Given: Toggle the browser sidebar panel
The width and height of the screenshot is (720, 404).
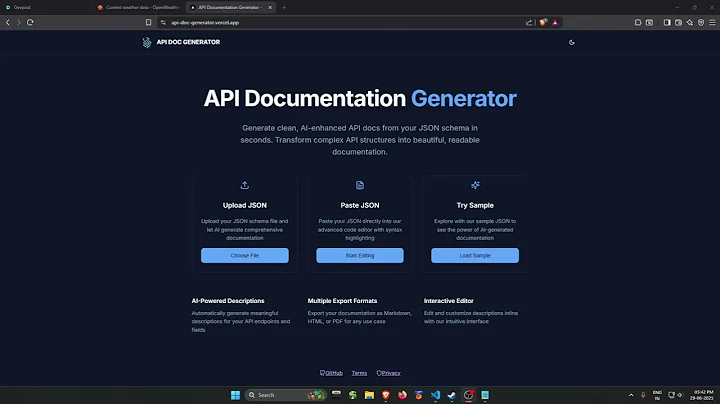Looking at the screenshot, I should [x=667, y=22].
